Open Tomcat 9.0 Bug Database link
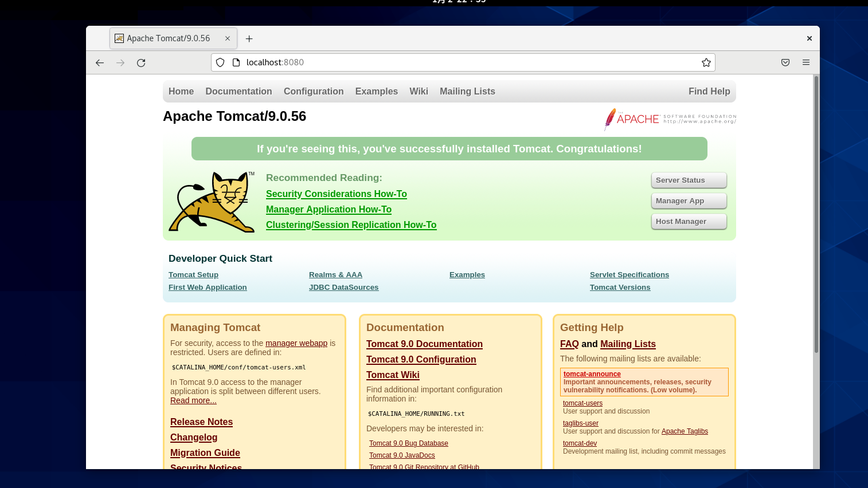Viewport: 868px width, 488px height. [x=409, y=443]
